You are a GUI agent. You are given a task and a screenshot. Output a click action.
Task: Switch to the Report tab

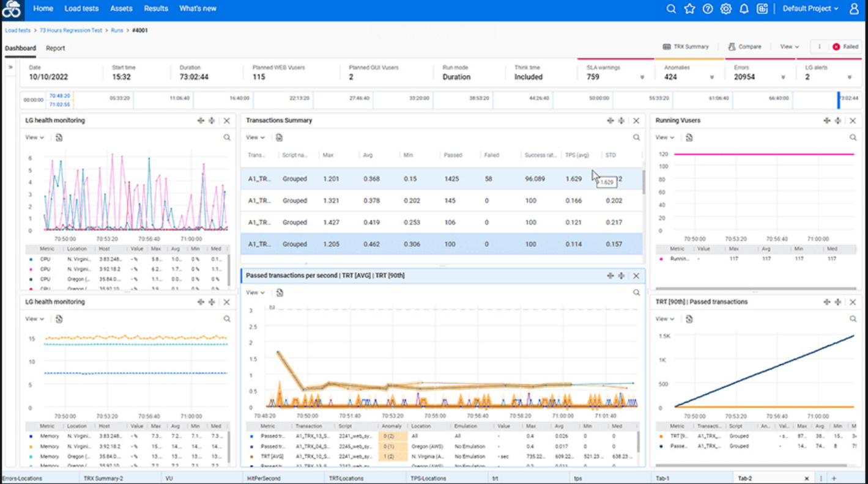(55, 48)
